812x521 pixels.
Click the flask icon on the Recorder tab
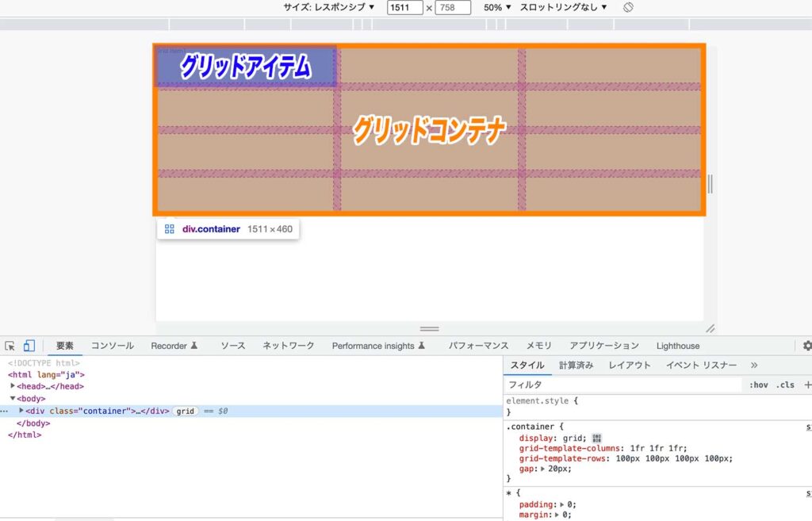pos(193,345)
